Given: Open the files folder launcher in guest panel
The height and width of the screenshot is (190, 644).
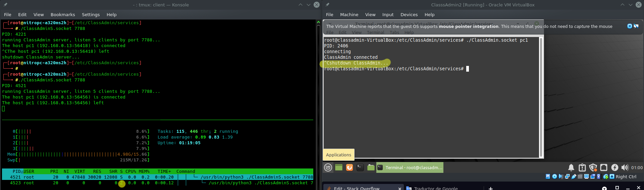Looking at the screenshot, I should (x=371, y=167).
